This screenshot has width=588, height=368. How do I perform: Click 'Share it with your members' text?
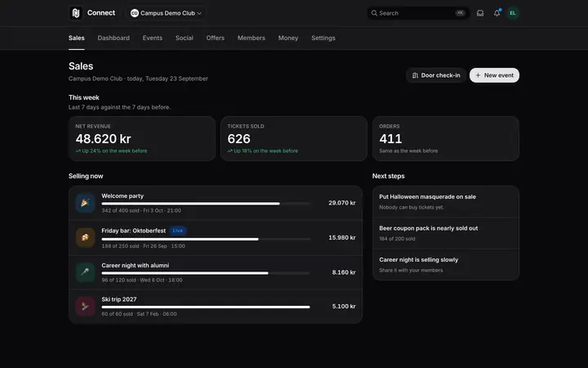pos(411,271)
